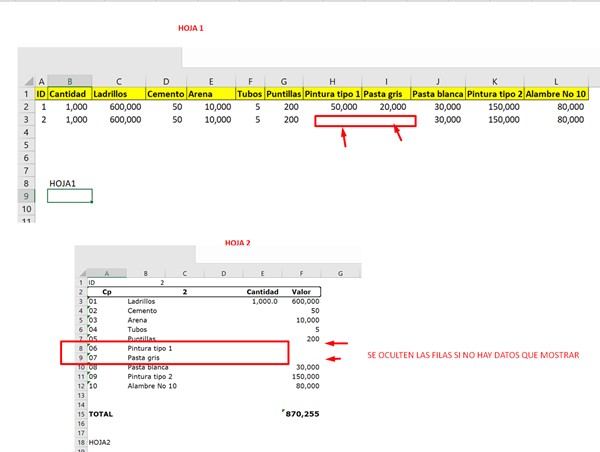The image size is (600, 452).
Task: Select column F header in Hoja 2
Action: click(301, 273)
